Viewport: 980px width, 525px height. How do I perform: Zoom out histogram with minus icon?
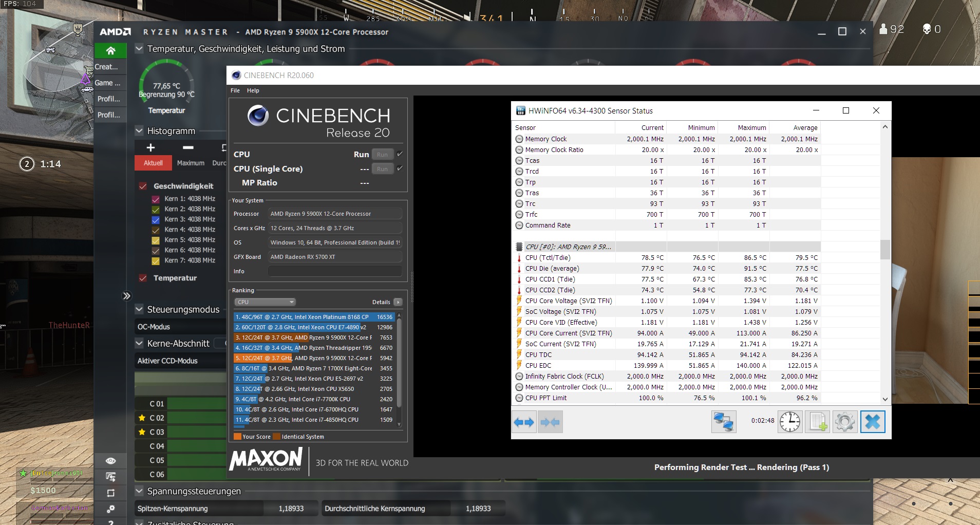[x=188, y=148]
